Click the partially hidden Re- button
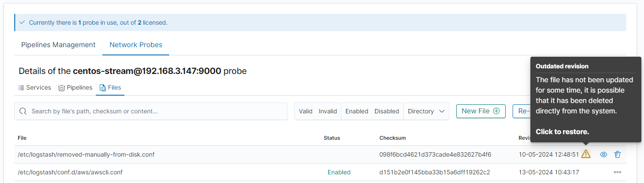Image resolution: width=644 pixels, height=183 pixels. [x=522, y=111]
